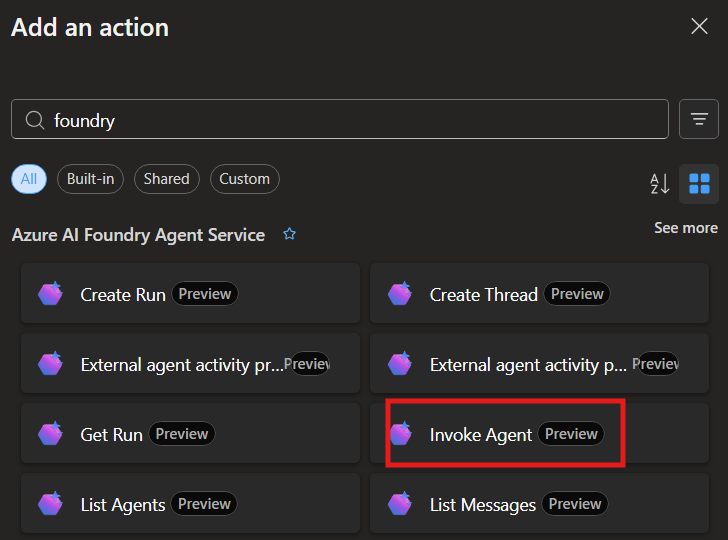Click the magnifier search icon

point(35,120)
